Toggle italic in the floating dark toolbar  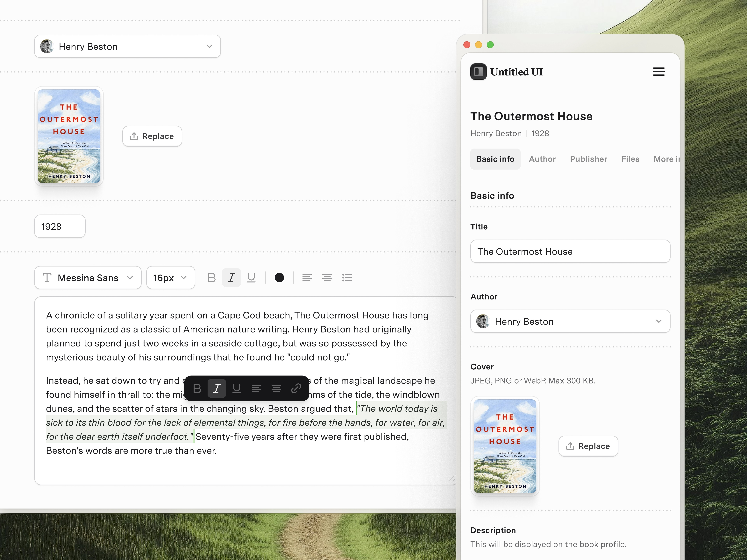coord(217,388)
